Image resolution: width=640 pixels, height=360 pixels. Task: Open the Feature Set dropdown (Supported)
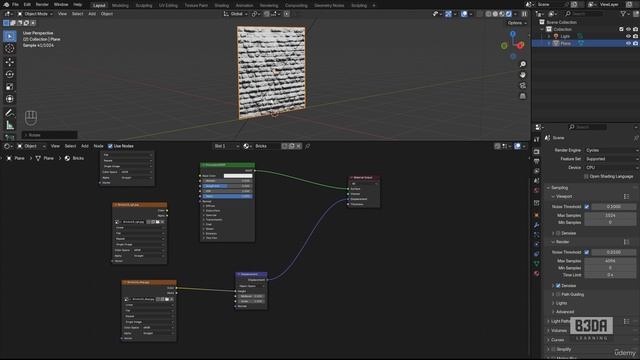click(x=611, y=159)
